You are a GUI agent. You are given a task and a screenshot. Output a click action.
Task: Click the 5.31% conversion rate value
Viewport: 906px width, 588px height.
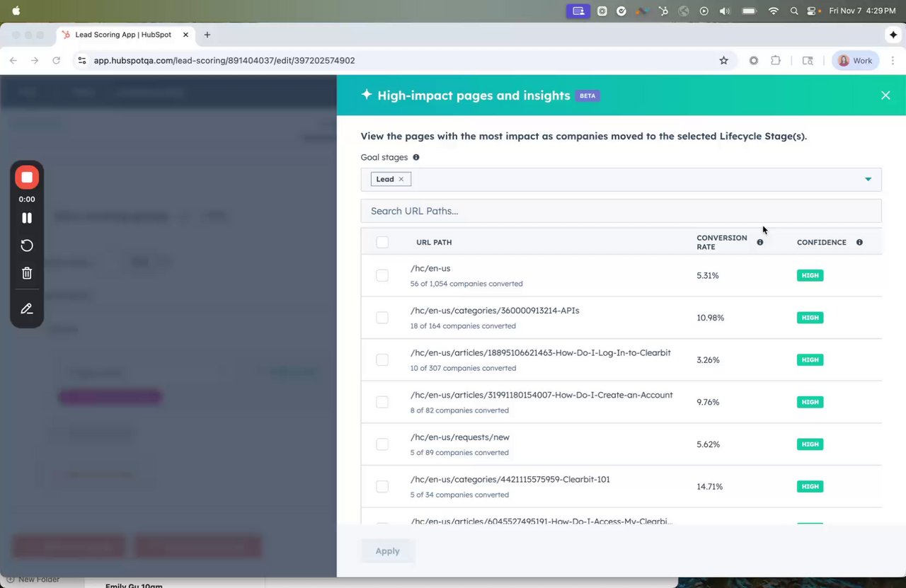click(709, 275)
